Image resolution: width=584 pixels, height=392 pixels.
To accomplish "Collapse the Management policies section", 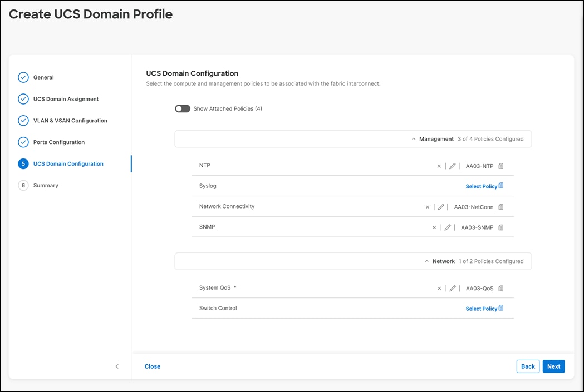I will (413, 138).
